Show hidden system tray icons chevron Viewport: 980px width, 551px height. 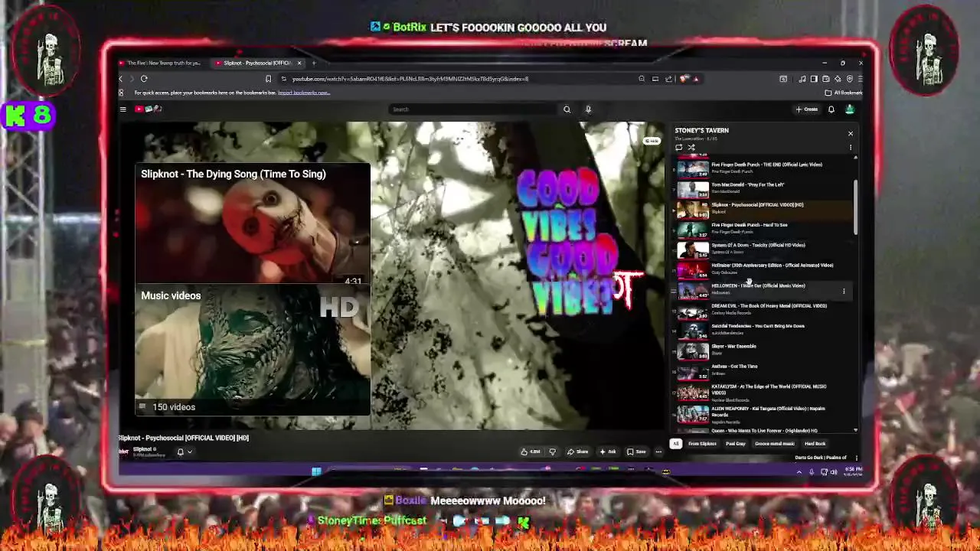799,472
